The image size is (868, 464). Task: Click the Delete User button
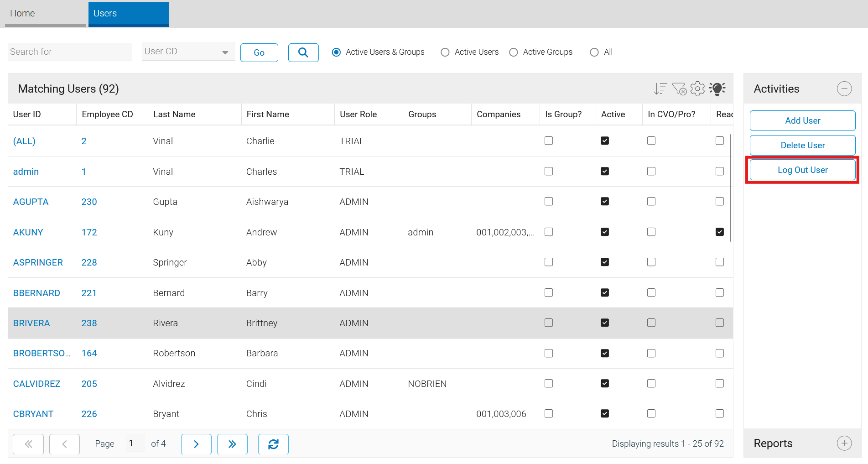tap(802, 145)
